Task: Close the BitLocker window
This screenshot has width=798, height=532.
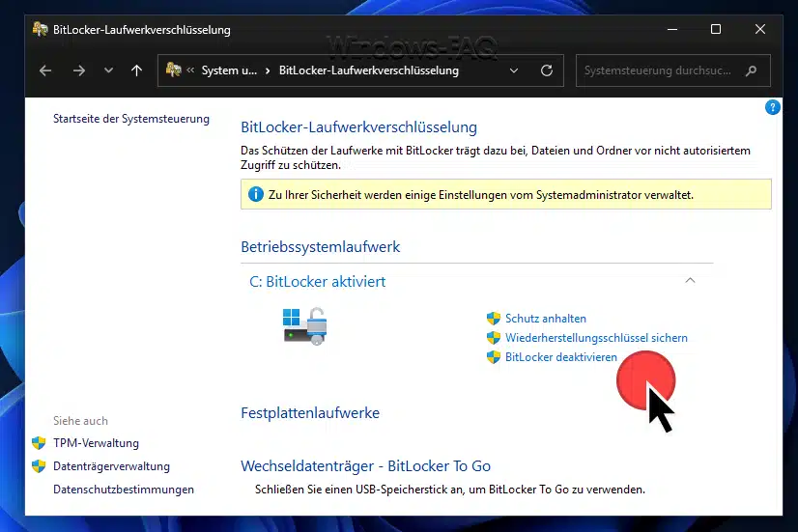Action: click(x=759, y=30)
